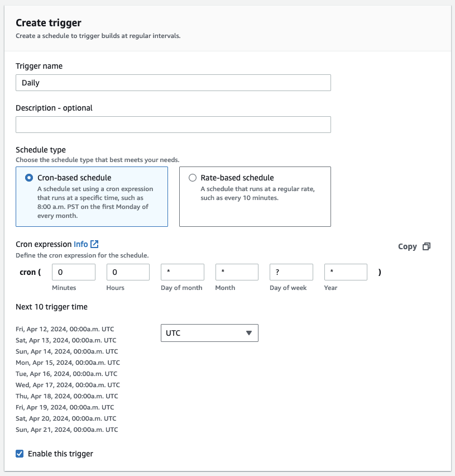Click the Hours cron field
The width and height of the screenshot is (455, 476).
128,272
